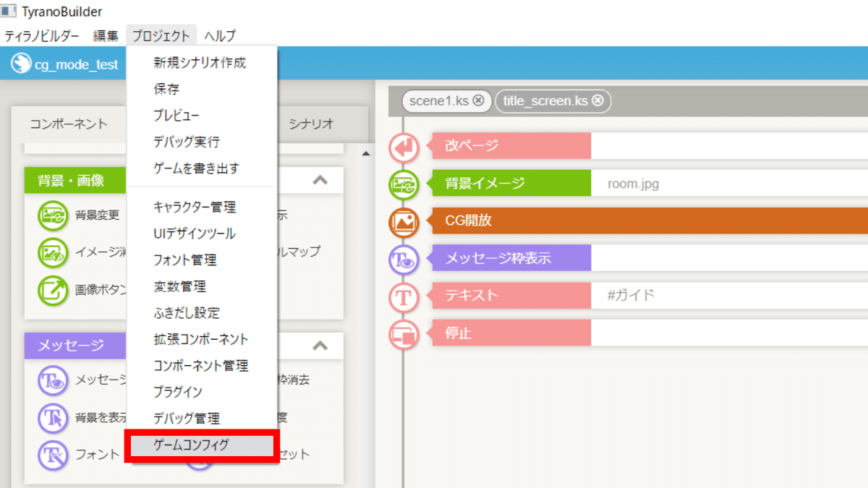Select the 背景変更 component icon
Image resolution: width=868 pixels, height=488 pixels.
click(53, 214)
